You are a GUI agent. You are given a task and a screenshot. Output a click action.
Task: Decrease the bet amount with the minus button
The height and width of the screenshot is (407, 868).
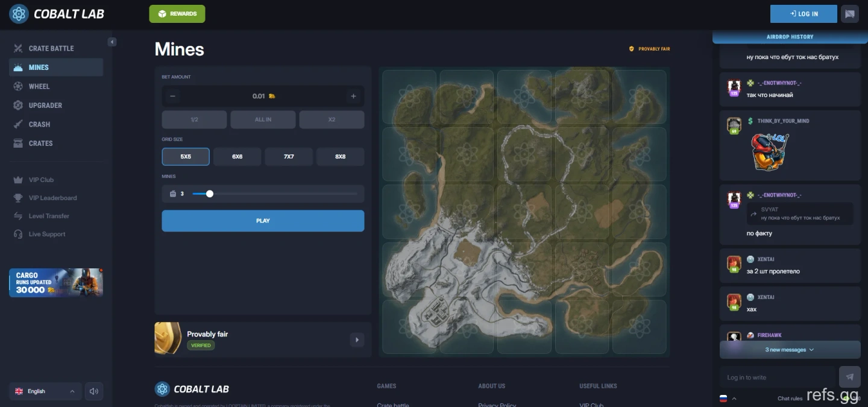pos(173,96)
